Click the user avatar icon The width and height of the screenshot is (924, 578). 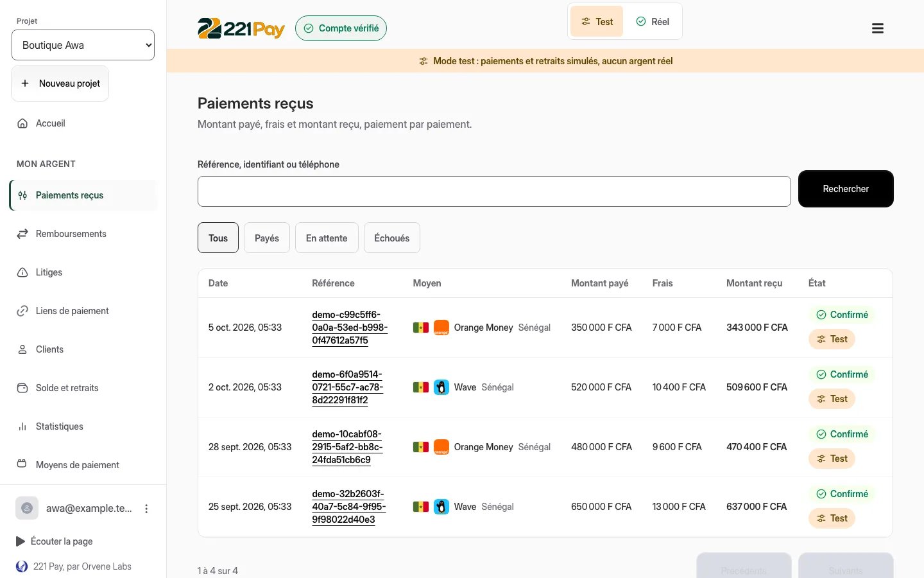(x=27, y=508)
